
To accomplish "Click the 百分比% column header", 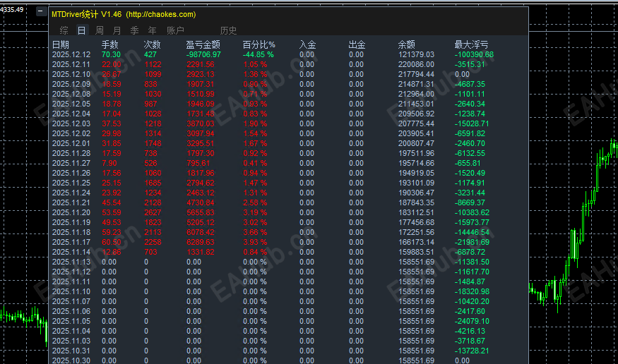I will coord(259,44).
